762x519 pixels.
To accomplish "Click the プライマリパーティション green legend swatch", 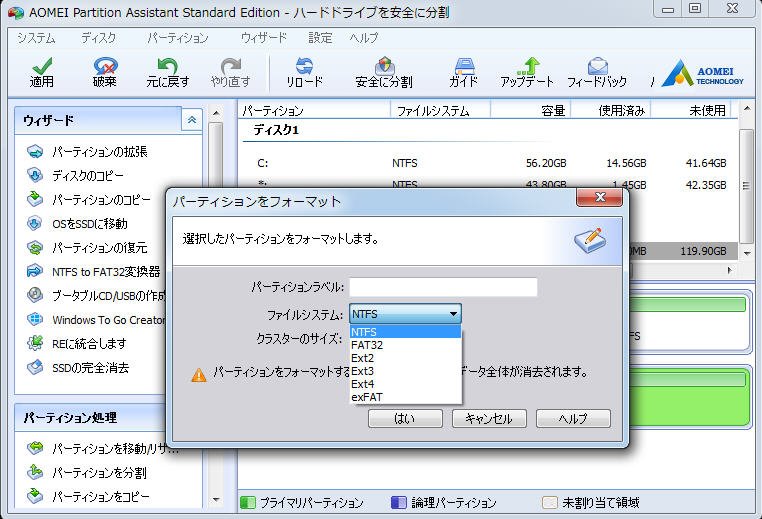I will point(248,502).
